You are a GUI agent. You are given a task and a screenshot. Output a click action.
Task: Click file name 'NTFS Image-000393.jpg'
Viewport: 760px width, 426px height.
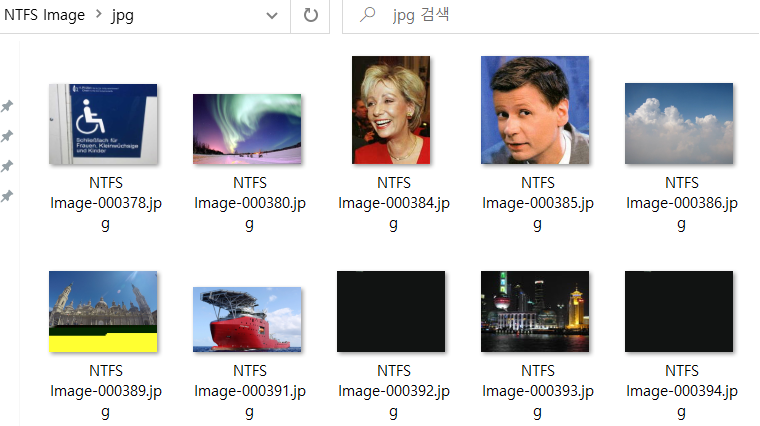coord(538,391)
